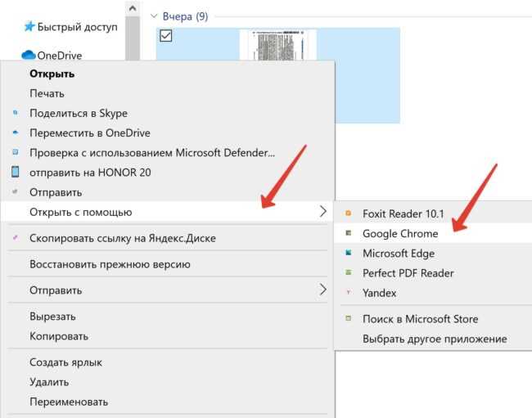Select "Печать" in the context menu
The width and height of the screenshot is (532, 418).
[47, 94]
